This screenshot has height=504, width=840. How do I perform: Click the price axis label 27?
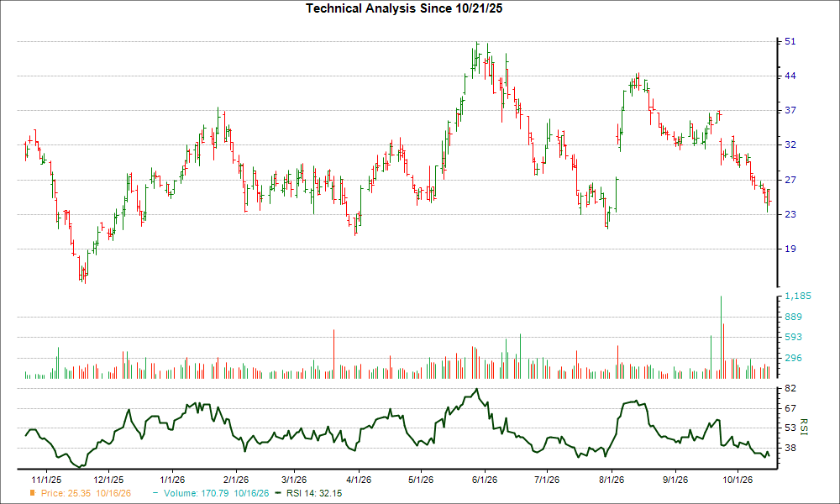point(790,180)
